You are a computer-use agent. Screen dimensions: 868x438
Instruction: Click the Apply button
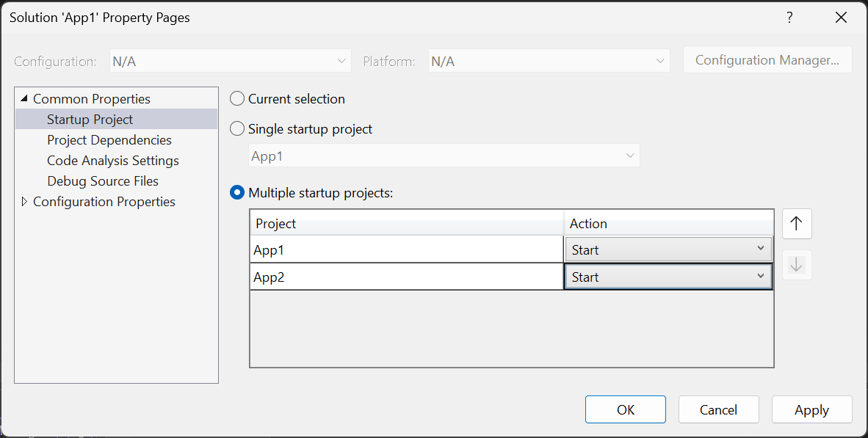click(811, 410)
